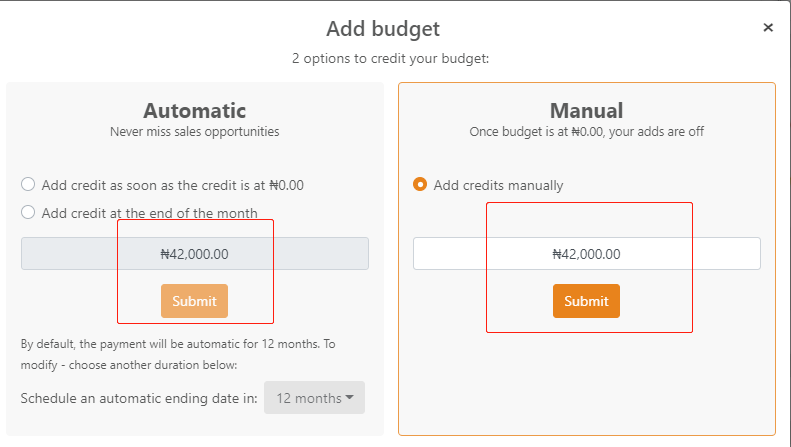Image resolution: width=791 pixels, height=447 pixels.
Task: Click the Automatic amount field showing ₦42,000.00
Action: click(194, 254)
